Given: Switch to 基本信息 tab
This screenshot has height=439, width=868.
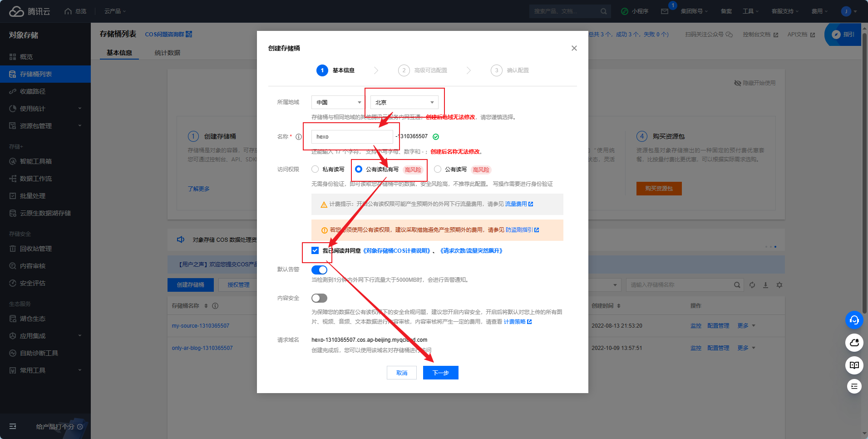Looking at the screenshot, I should [x=119, y=53].
